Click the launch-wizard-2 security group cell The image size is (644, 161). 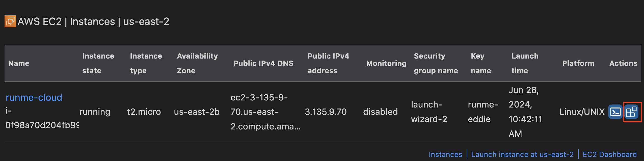[x=429, y=112]
